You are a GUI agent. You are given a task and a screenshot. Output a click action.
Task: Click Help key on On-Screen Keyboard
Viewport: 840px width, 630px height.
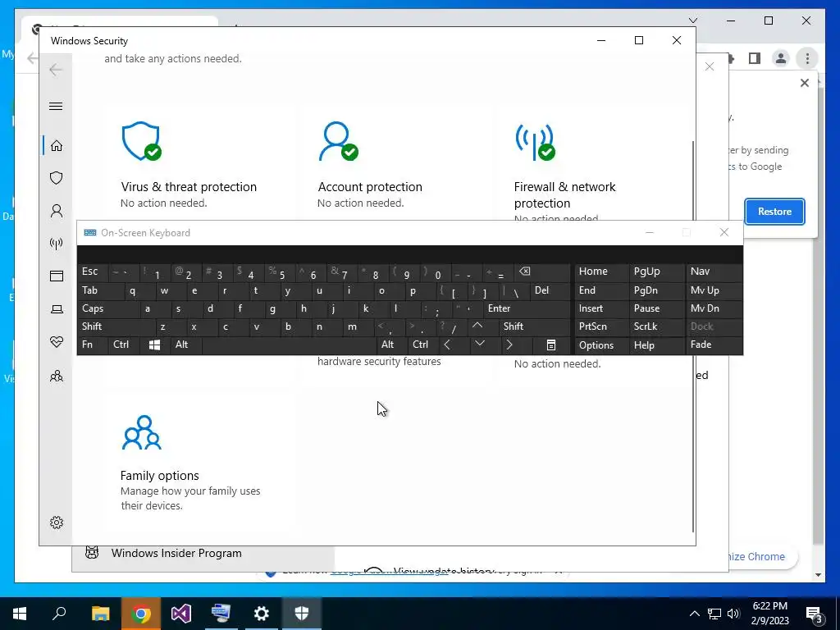pos(657,345)
